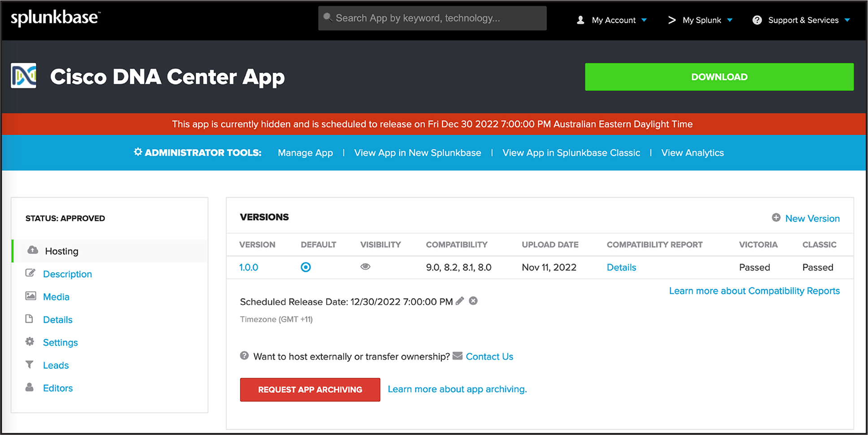Image resolution: width=868 pixels, height=435 pixels.
Task: Click the New Version link
Action: [812, 218]
